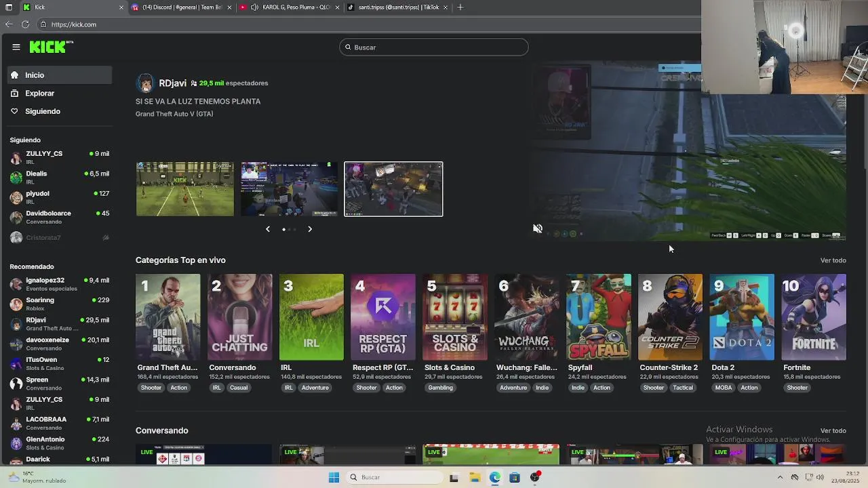868x488 pixels.
Task: Close the Kick browser tab
Action: [x=121, y=7]
